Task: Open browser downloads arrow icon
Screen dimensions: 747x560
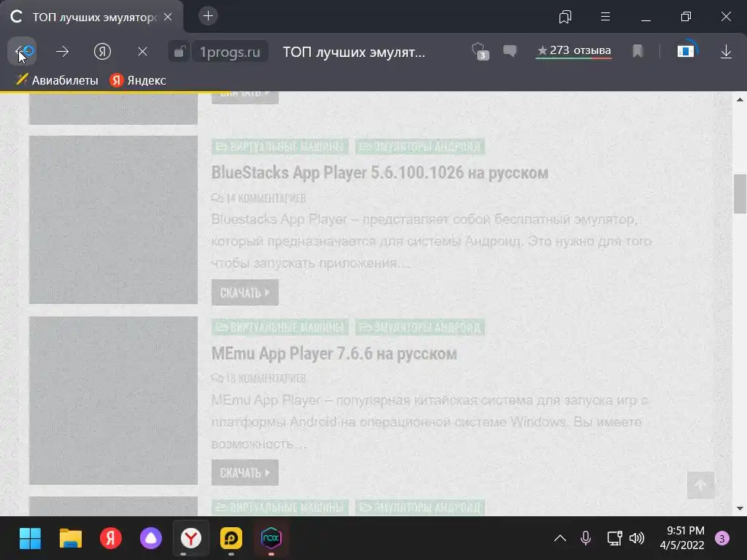Action: point(726,52)
